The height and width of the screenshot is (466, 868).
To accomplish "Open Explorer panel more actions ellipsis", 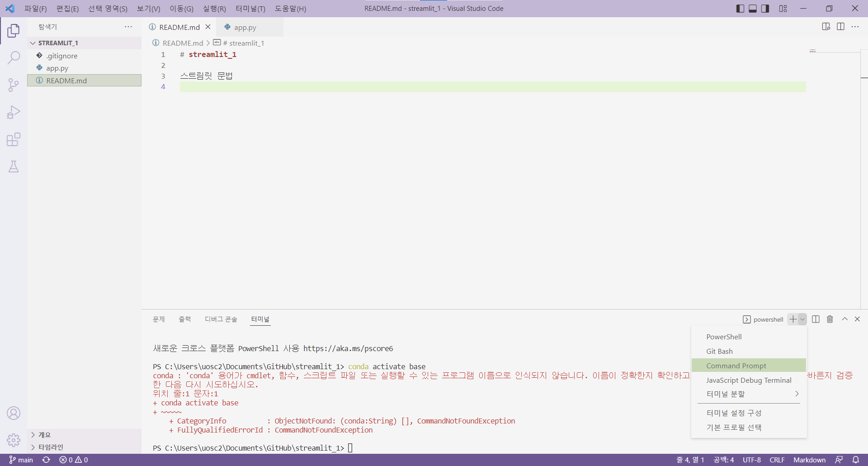I will pos(128,27).
